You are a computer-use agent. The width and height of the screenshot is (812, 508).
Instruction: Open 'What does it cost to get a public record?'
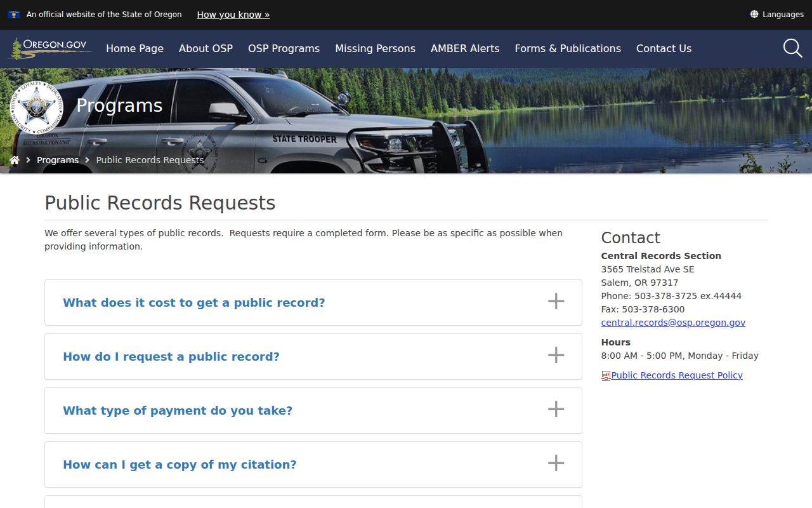pos(313,303)
